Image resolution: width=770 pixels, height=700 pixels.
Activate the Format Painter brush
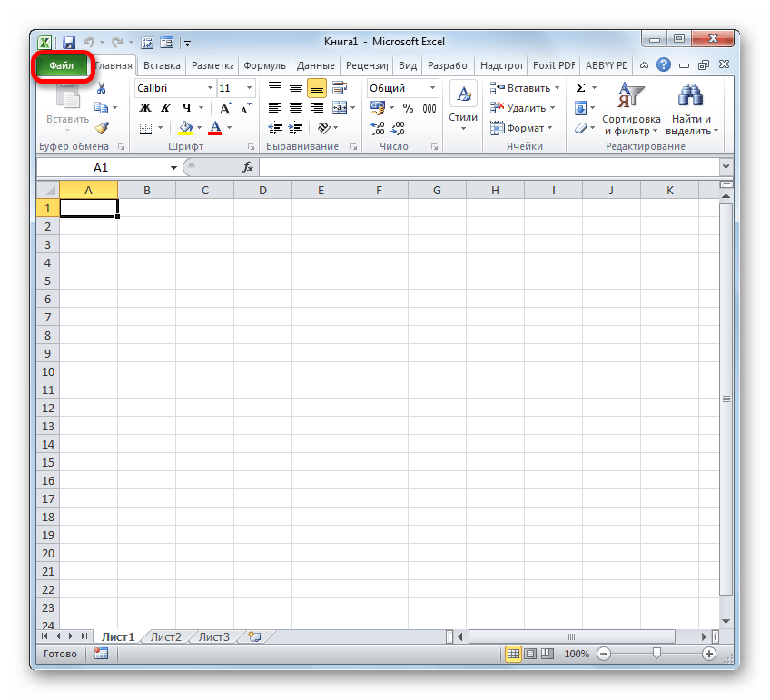click(102, 128)
